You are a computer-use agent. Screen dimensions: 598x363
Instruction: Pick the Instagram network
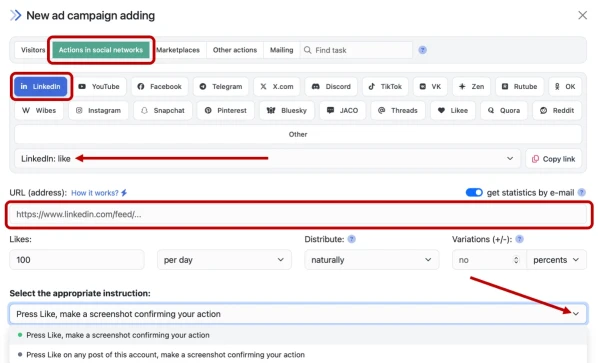coord(98,111)
